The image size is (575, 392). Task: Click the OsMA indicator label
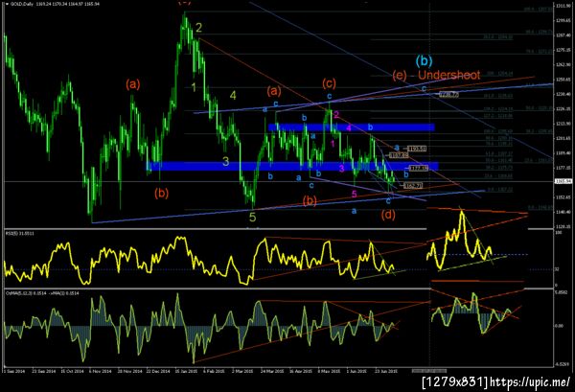[x=41, y=293]
